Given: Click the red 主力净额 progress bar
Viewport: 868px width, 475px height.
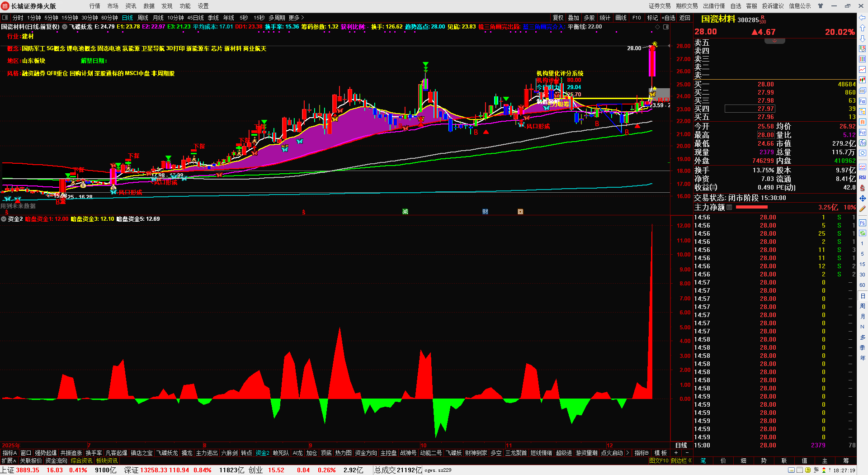Looking at the screenshot, I should [x=752, y=207].
